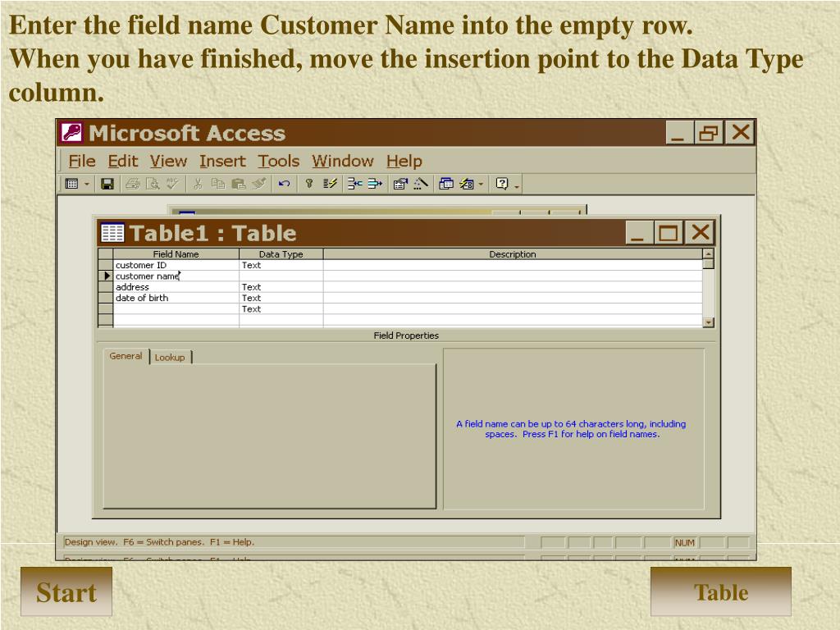Click the Description cell for date of birth

pyautogui.click(x=513, y=298)
